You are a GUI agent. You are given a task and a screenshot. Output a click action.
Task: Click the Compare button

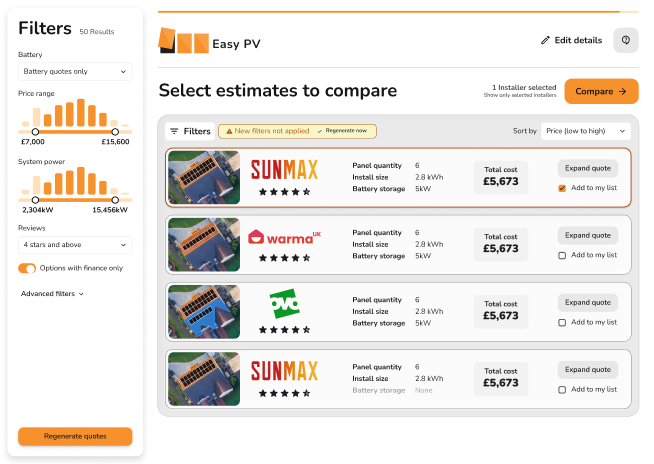[x=601, y=91]
